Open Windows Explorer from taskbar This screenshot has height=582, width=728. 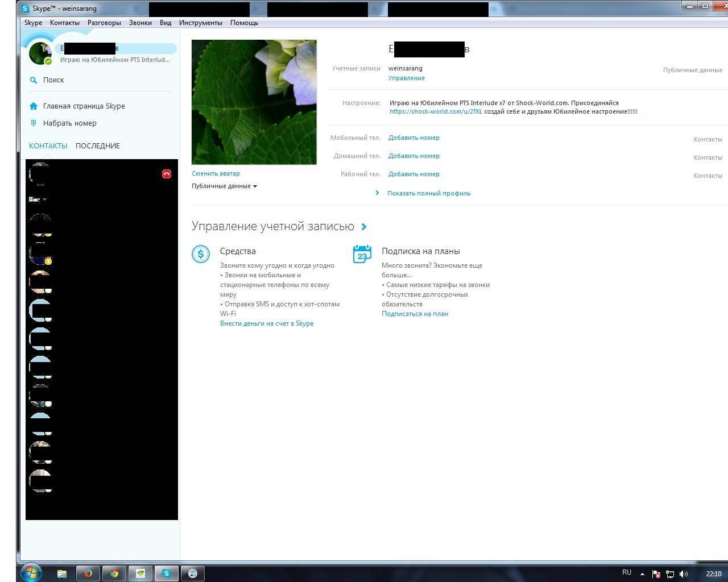62,573
